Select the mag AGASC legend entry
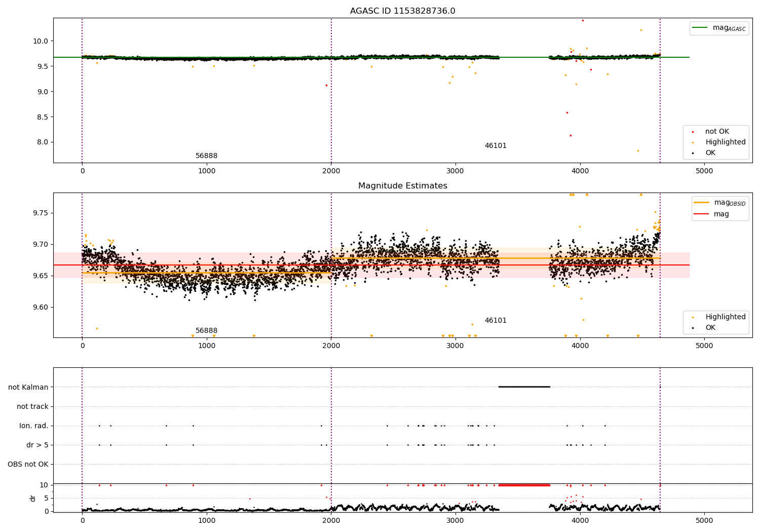Image resolution: width=760 pixels, height=532 pixels. coord(719,28)
